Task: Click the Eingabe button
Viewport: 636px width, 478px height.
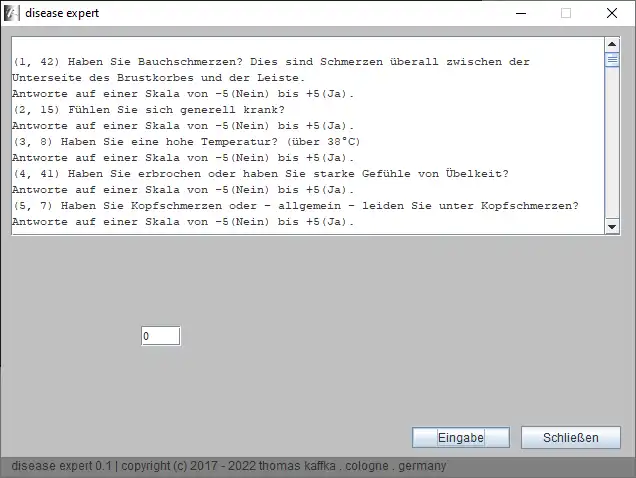Action: (x=461, y=437)
